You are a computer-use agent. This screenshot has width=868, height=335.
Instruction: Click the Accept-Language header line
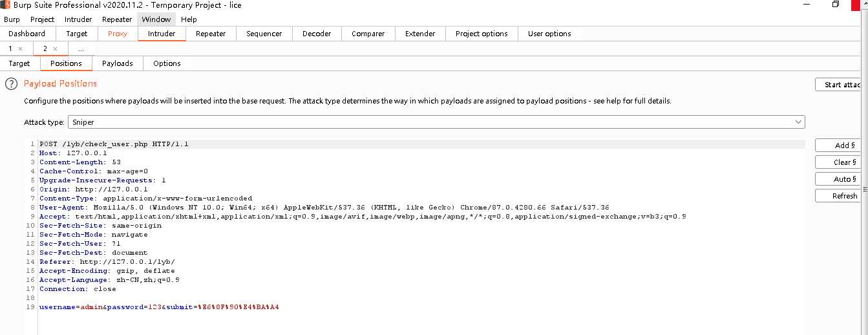coord(109,279)
